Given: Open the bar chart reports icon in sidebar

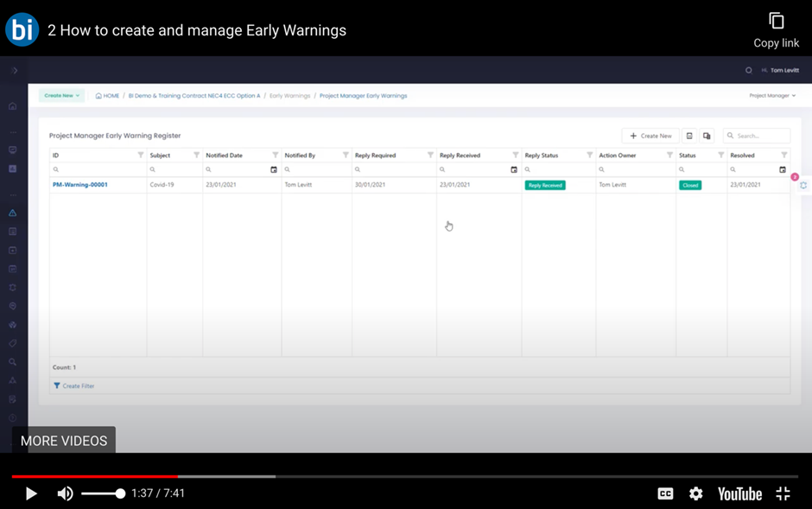Looking at the screenshot, I should [x=13, y=169].
